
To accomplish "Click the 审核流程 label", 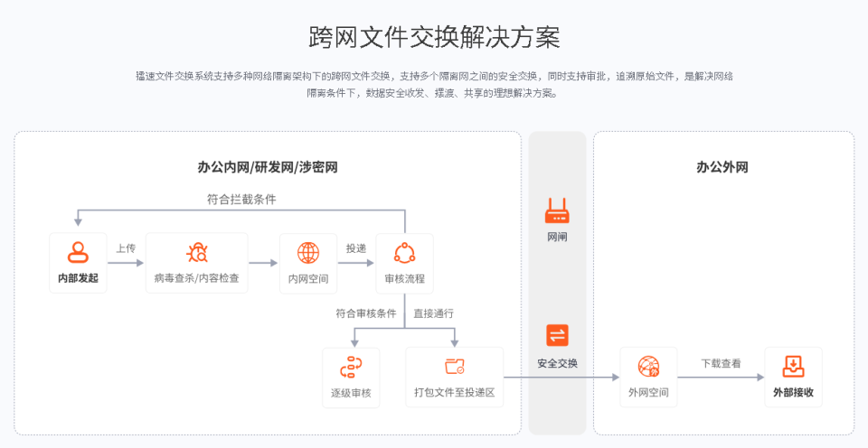I will click(405, 279).
